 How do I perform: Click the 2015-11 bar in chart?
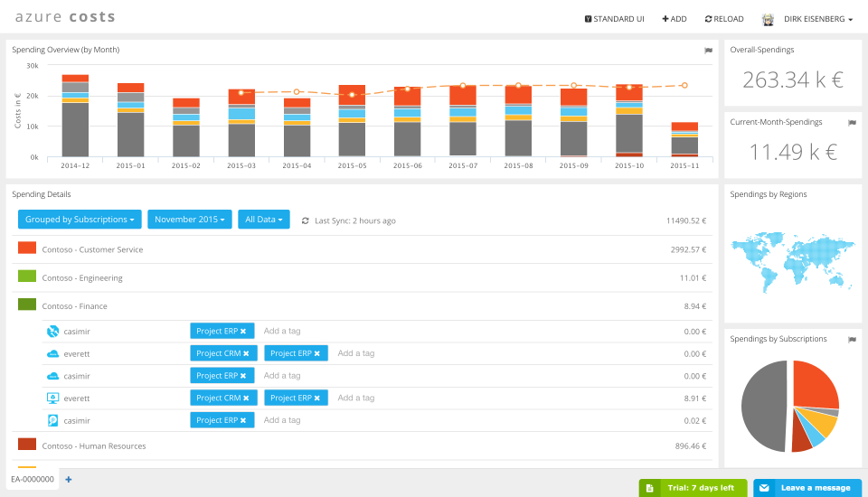[684, 139]
